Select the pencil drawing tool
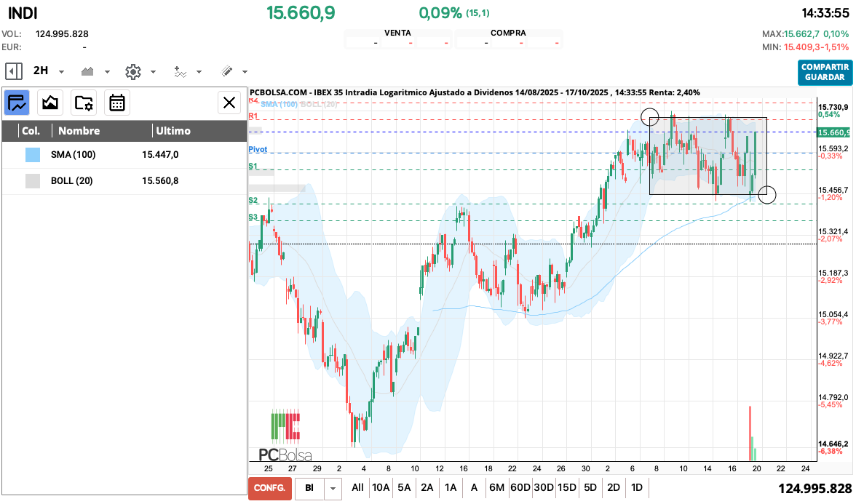The width and height of the screenshot is (864, 504). point(226,71)
